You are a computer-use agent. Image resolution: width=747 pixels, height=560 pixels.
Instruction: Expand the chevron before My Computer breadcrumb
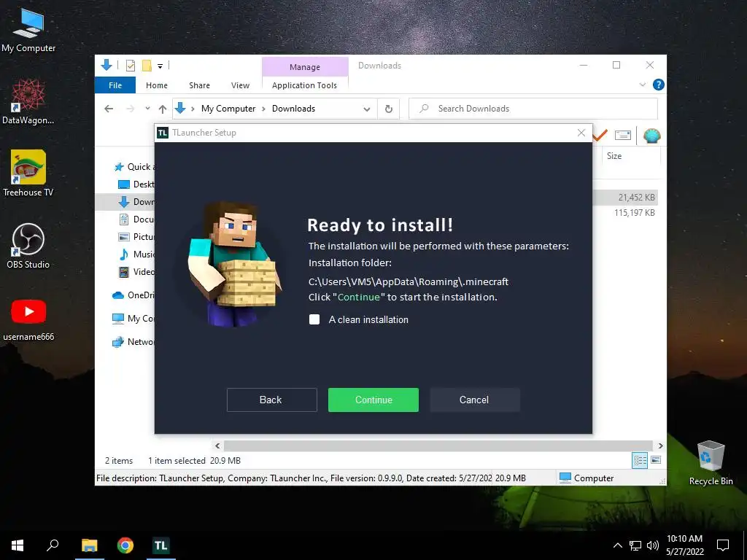coord(193,109)
